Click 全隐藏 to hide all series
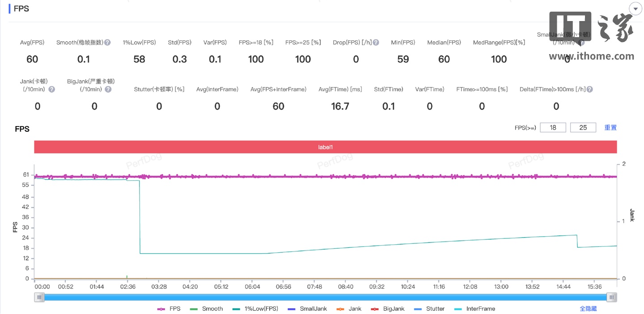Viewport: 644px width, 314px height. 588,309
